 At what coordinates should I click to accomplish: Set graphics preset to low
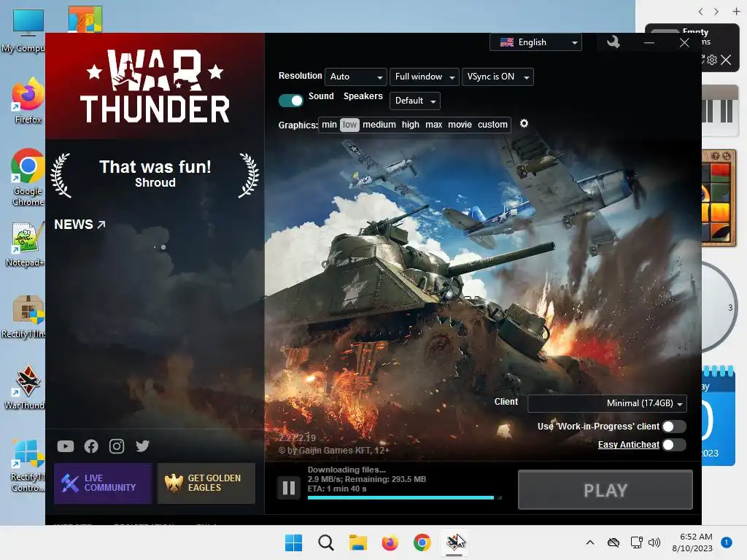pos(349,125)
